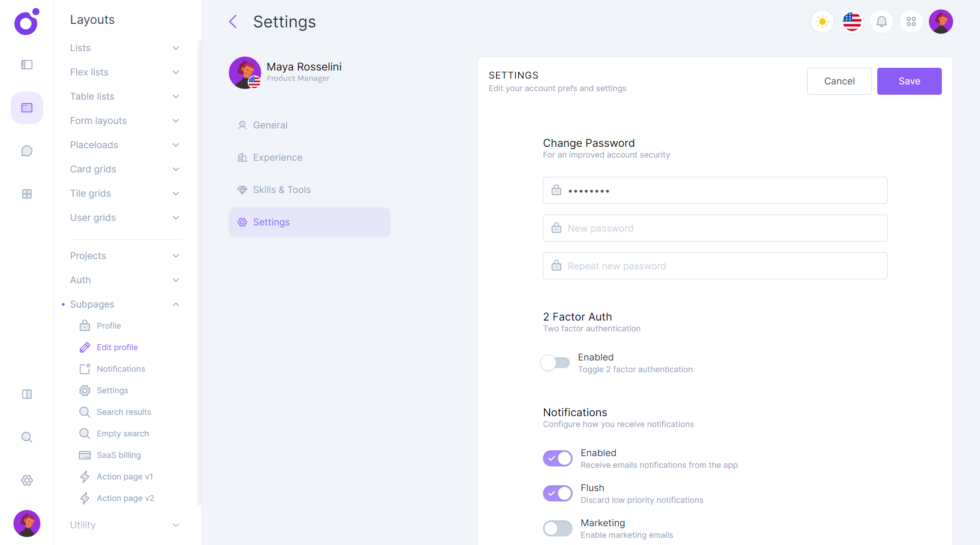Click the search magnifier in left rail

point(27,437)
